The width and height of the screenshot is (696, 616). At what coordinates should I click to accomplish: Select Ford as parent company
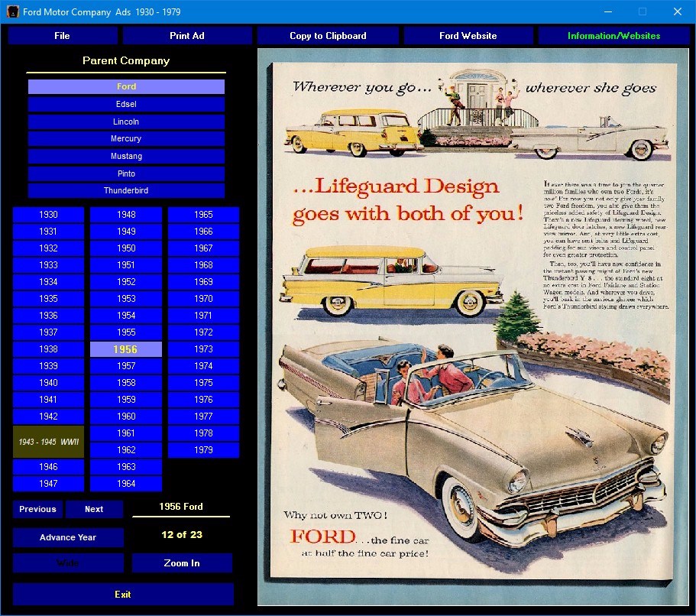[x=126, y=86]
